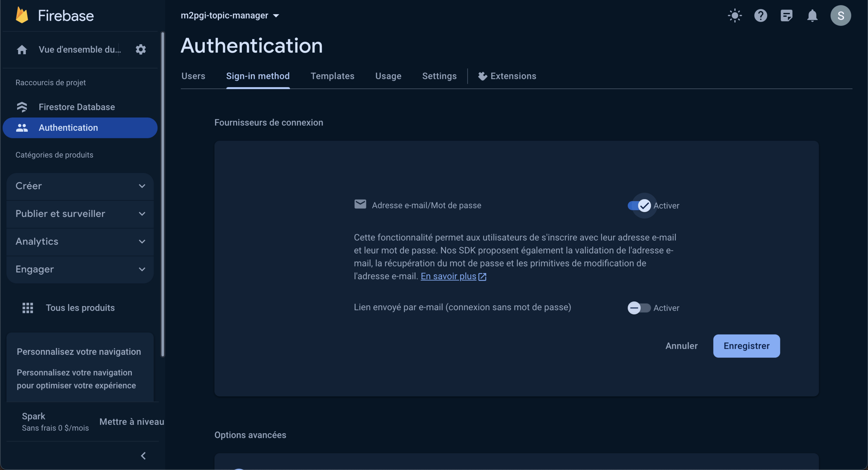The width and height of the screenshot is (868, 470).
Task: Toggle the light/dark theme sun icon
Action: [x=735, y=16]
